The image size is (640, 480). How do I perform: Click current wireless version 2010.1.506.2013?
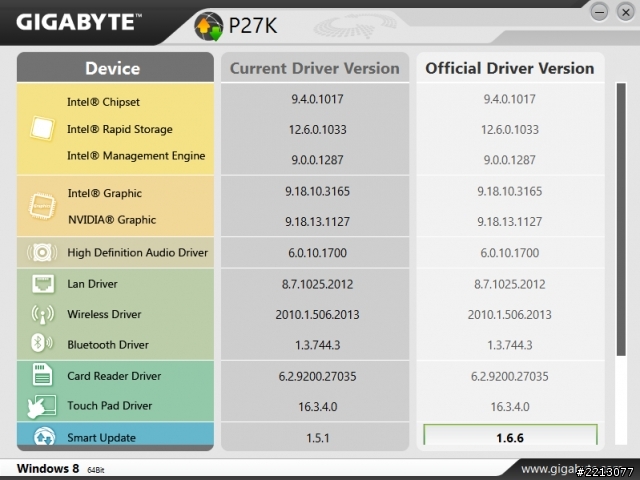(318, 315)
